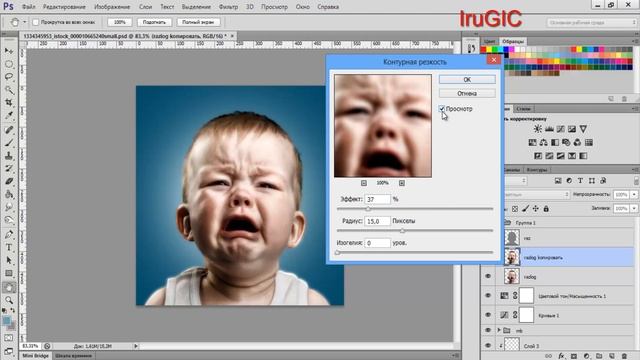Select the Quick Selection tool
640x360 pixels.
pos(9,90)
